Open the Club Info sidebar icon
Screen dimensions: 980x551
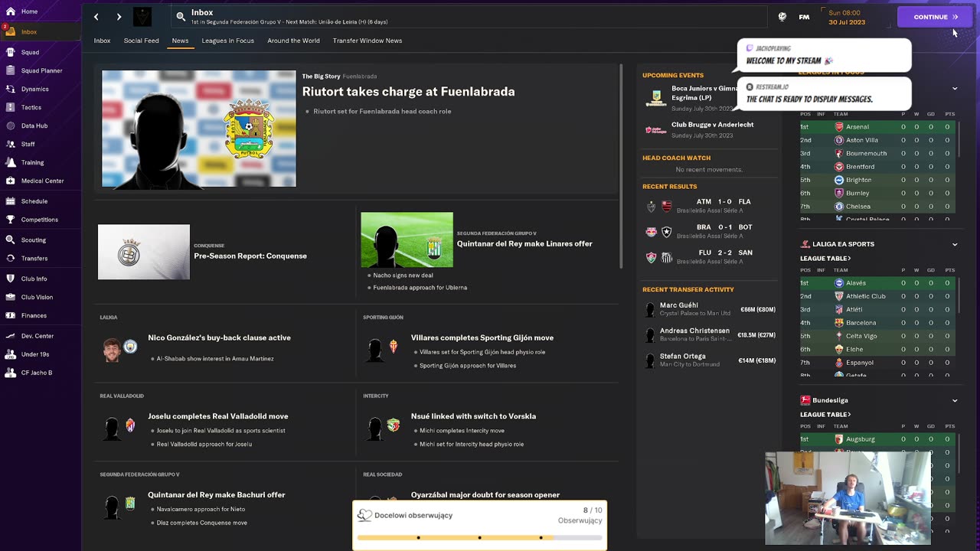[x=11, y=279]
